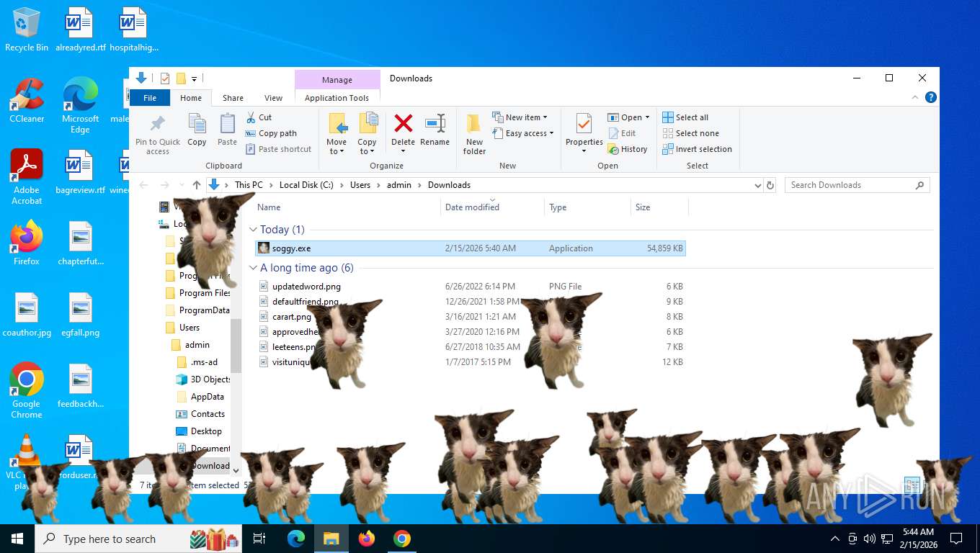Screen dimensions: 980x553
Task: Select Google Chrome desktop icon
Action: tap(27, 390)
